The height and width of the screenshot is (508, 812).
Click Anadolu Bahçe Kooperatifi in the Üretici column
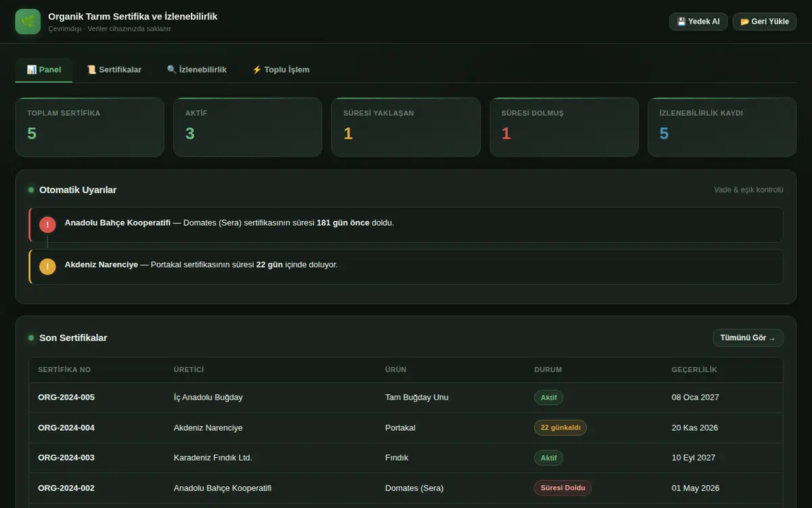(223, 488)
